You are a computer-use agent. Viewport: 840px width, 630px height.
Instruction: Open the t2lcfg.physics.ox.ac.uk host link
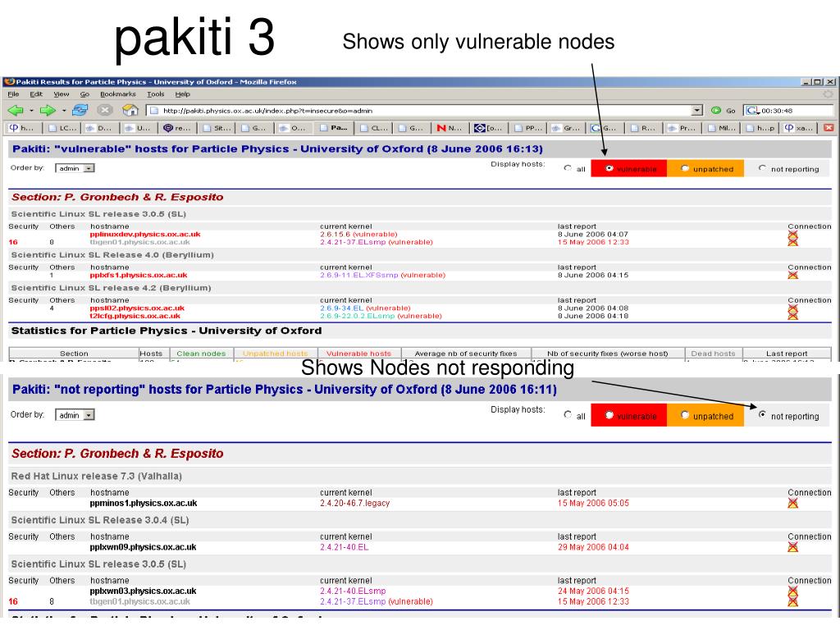[135, 316]
